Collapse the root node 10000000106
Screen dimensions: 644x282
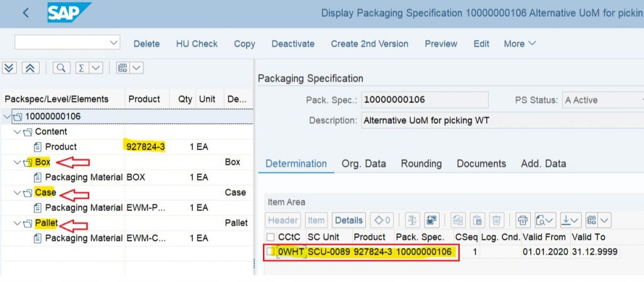point(7,117)
